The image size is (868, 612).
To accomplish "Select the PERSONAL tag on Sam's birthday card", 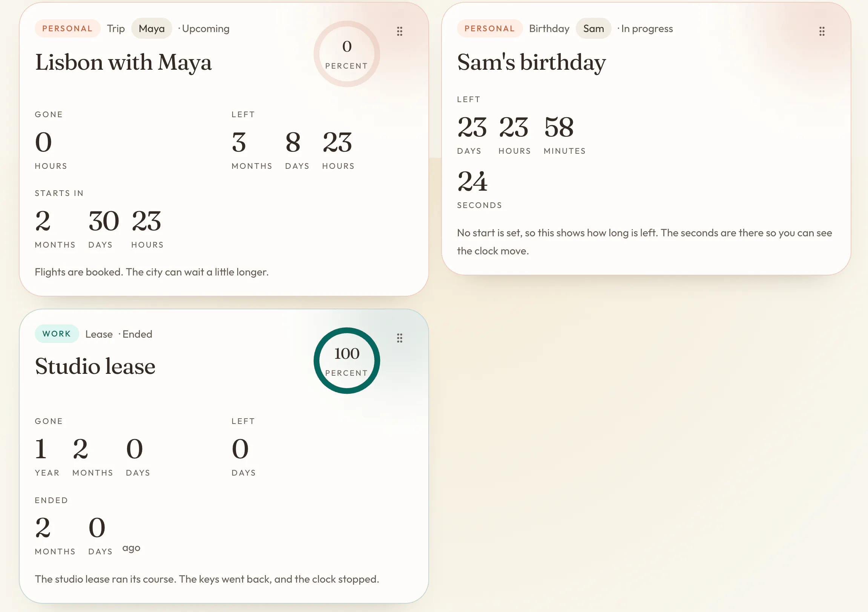I will pyautogui.click(x=489, y=28).
